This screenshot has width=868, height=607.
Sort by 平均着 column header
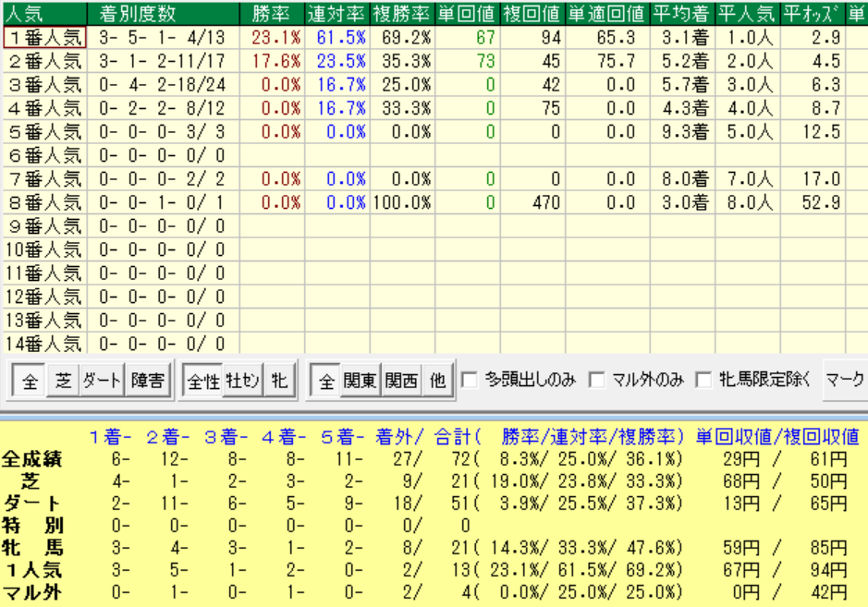[682, 14]
